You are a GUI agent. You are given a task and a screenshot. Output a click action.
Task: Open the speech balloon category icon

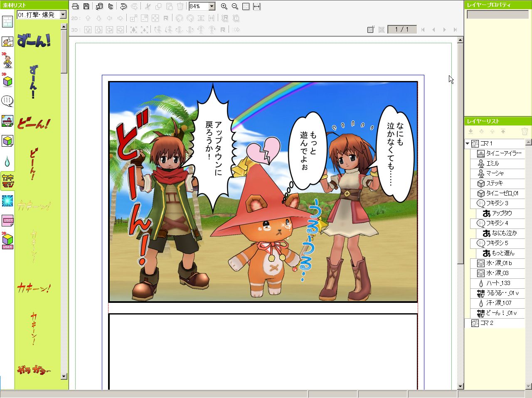(7, 101)
